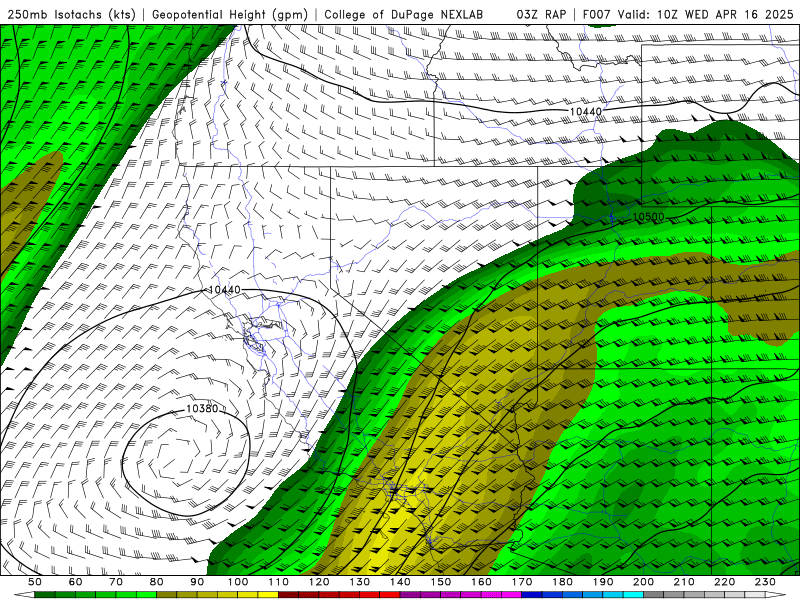800x600 pixels.
Task: Click the "03Z RAP" model run label
Action: click(541, 15)
